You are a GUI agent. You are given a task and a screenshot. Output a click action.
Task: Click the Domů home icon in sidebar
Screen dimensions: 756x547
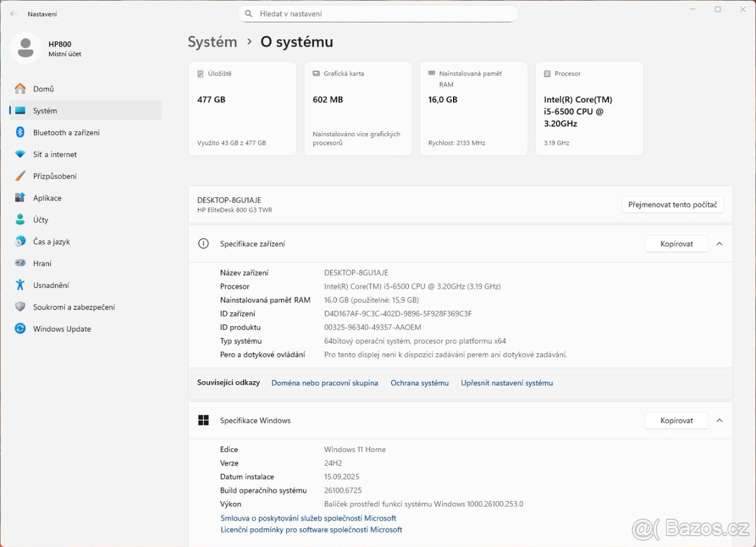pyautogui.click(x=20, y=89)
